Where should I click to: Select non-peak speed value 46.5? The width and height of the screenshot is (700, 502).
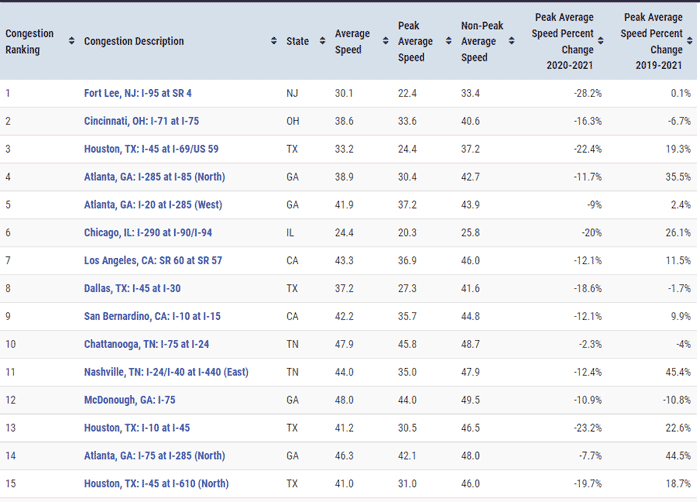[x=471, y=428]
